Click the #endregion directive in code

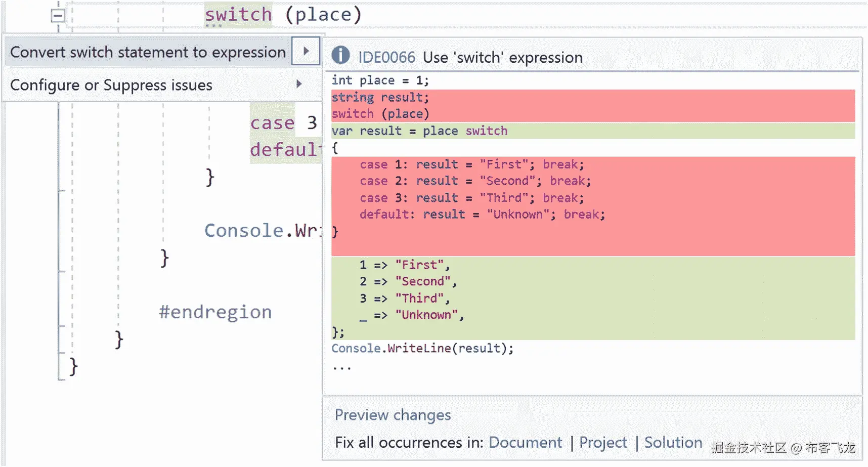pos(215,312)
